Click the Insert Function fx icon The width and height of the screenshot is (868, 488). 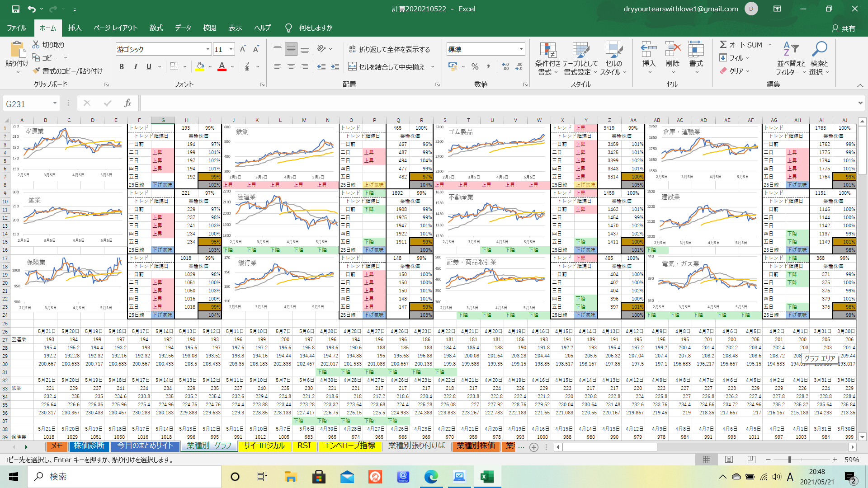tap(127, 103)
